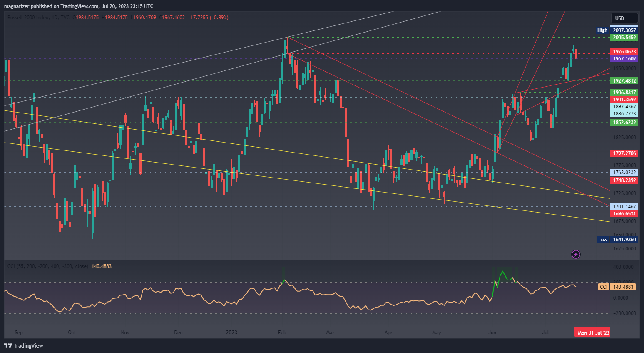The image size is (644, 353).
Task: Select the red 1797.2706 price label
Action: click(x=624, y=153)
